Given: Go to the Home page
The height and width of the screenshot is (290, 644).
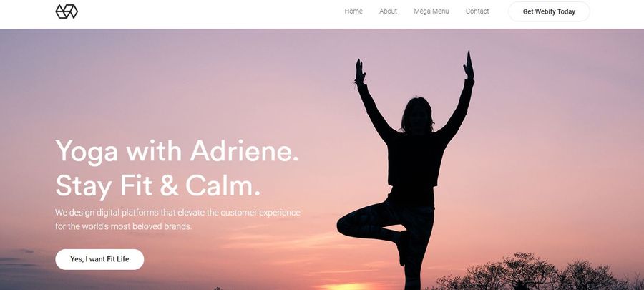Looking at the screenshot, I should [x=353, y=11].
